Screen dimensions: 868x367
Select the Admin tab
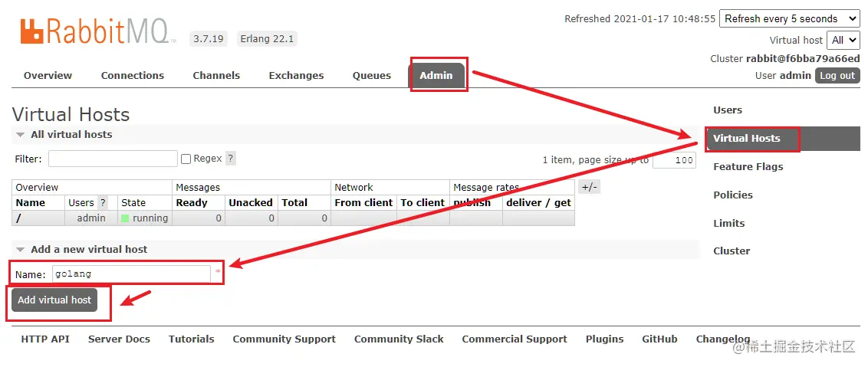point(436,75)
